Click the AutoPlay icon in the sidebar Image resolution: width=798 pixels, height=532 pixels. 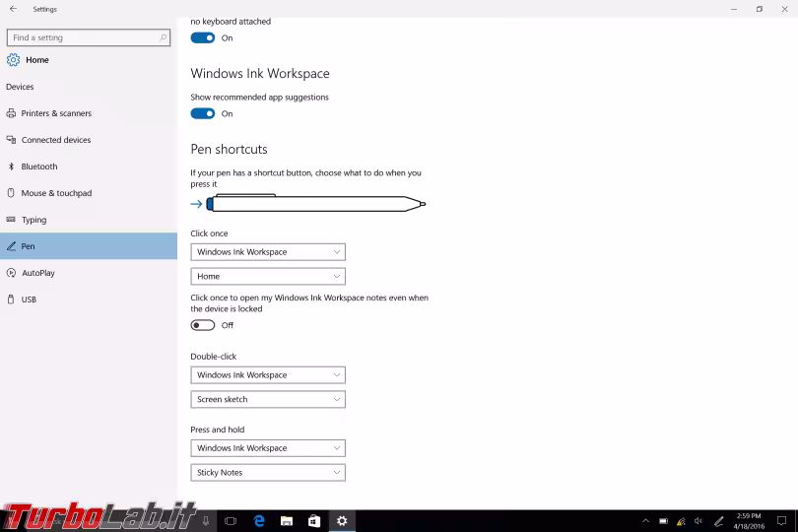point(11,273)
